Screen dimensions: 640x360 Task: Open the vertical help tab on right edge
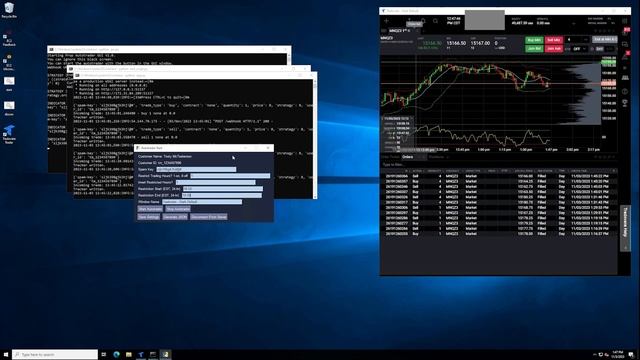(625, 228)
